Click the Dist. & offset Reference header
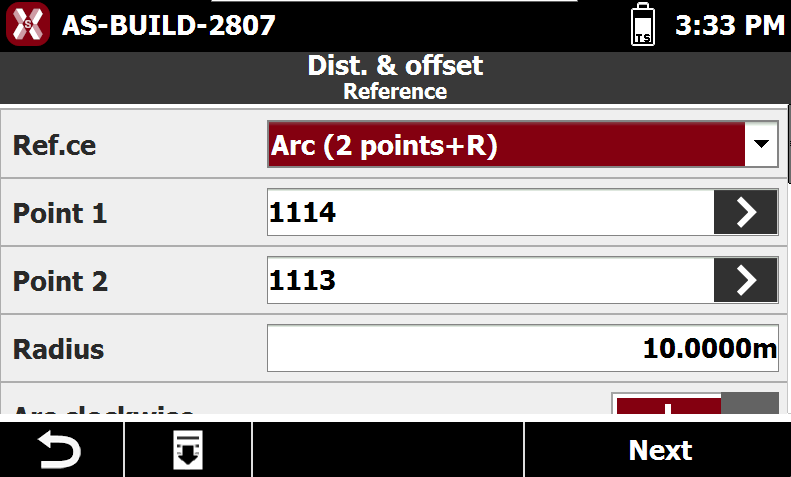791x477 pixels. pyautogui.click(x=395, y=78)
